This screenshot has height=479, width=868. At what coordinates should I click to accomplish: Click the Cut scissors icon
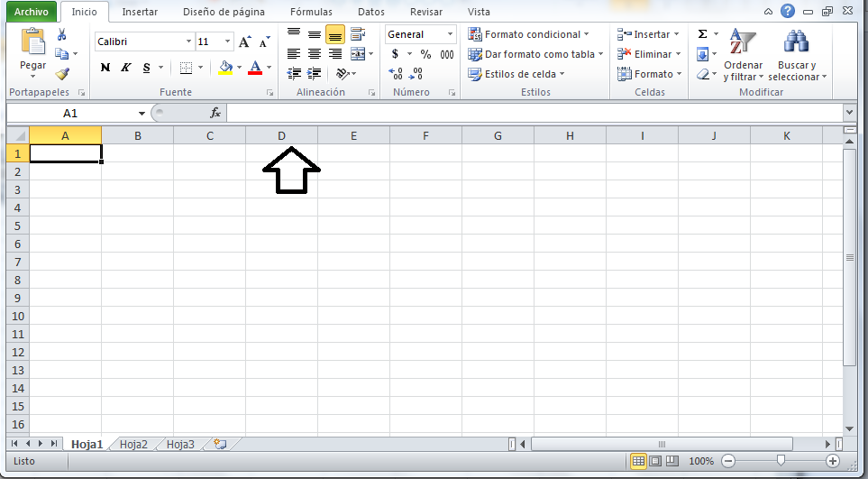(x=62, y=34)
